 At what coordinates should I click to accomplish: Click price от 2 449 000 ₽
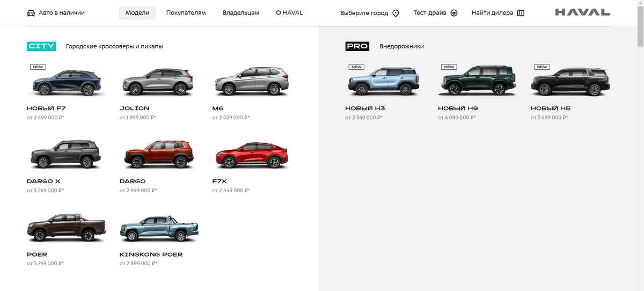[x=231, y=191]
